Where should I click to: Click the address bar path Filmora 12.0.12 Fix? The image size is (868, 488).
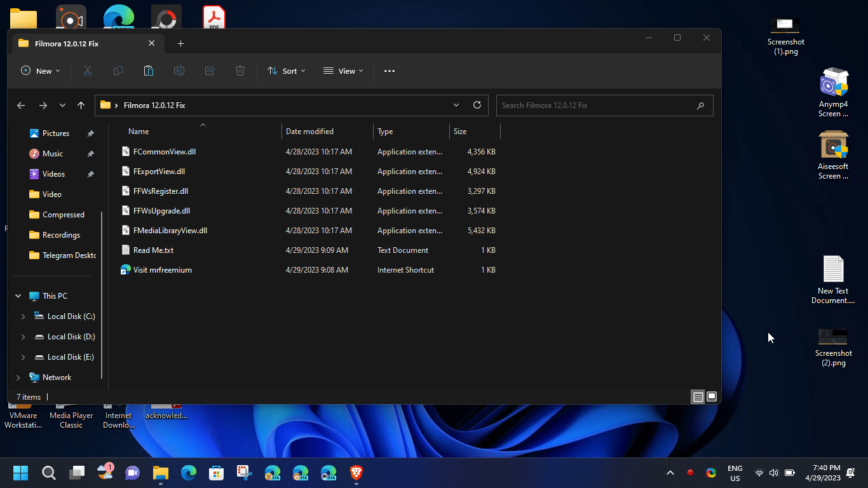(154, 105)
